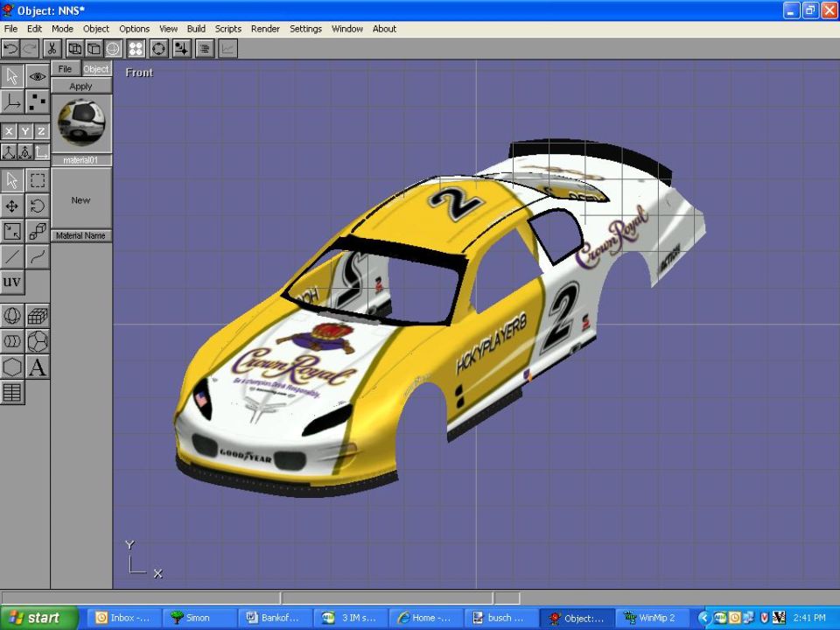840x630 pixels.
Task: Open the Object menu in menu bar
Action: (x=96, y=29)
